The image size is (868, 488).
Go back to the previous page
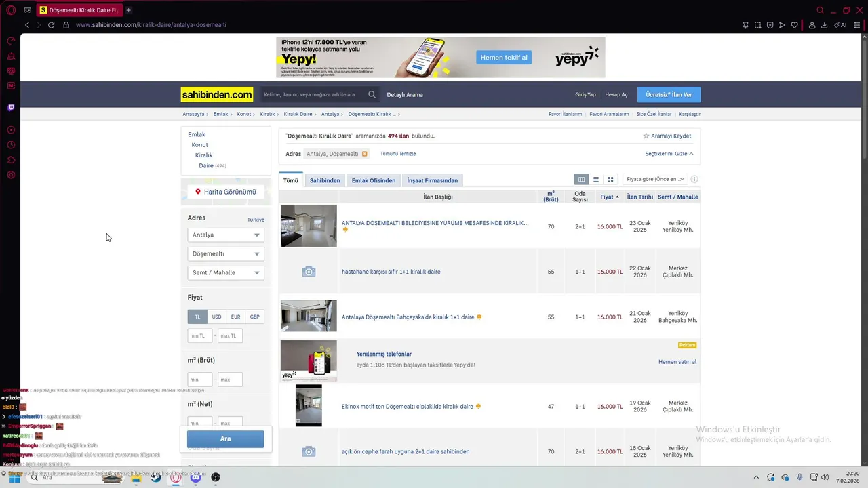[x=27, y=25]
